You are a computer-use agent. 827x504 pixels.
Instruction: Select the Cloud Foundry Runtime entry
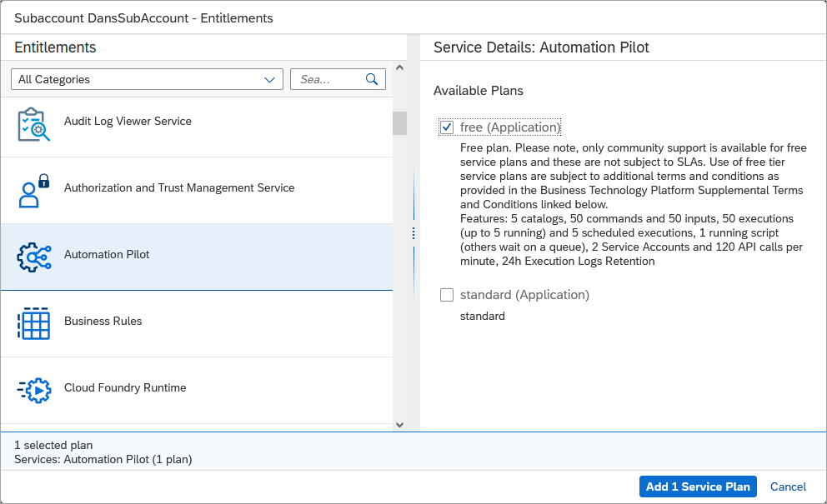click(x=197, y=390)
